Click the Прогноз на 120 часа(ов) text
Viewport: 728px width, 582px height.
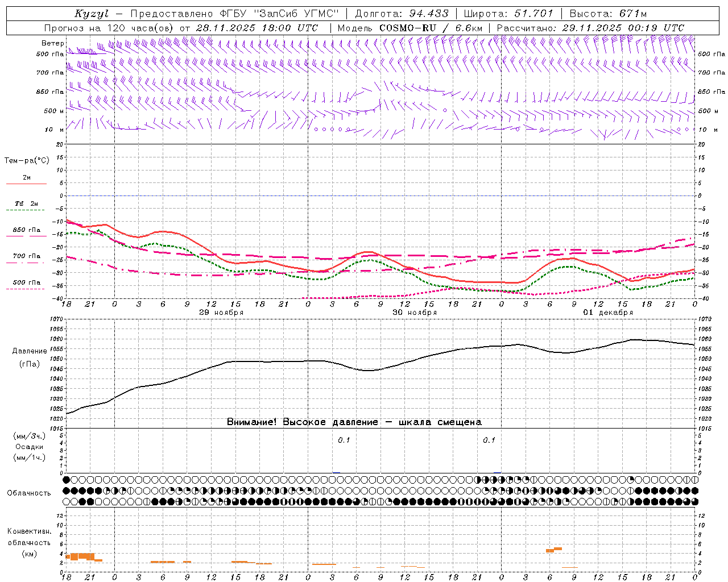click(x=110, y=28)
